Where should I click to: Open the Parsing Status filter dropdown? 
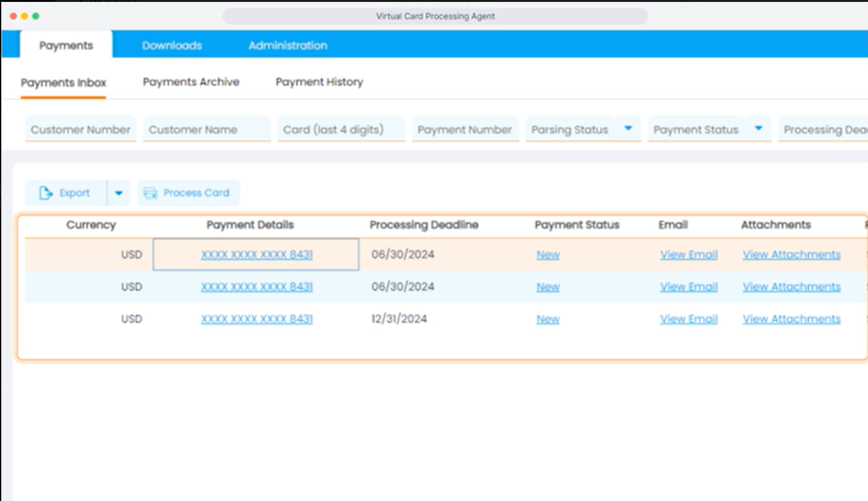point(628,129)
